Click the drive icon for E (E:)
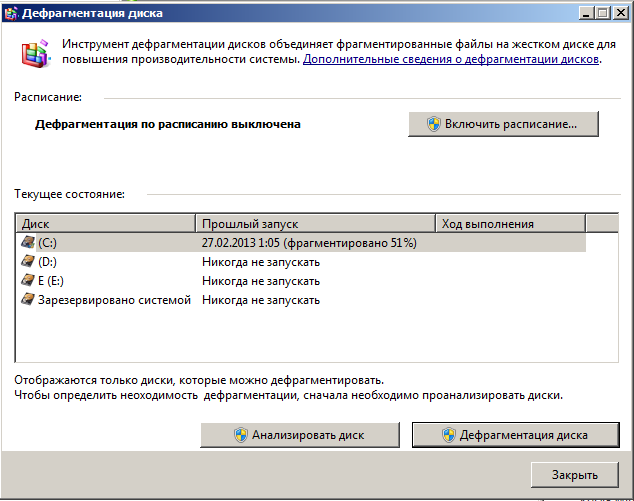Viewport: 634px width, 501px height. (x=28, y=280)
